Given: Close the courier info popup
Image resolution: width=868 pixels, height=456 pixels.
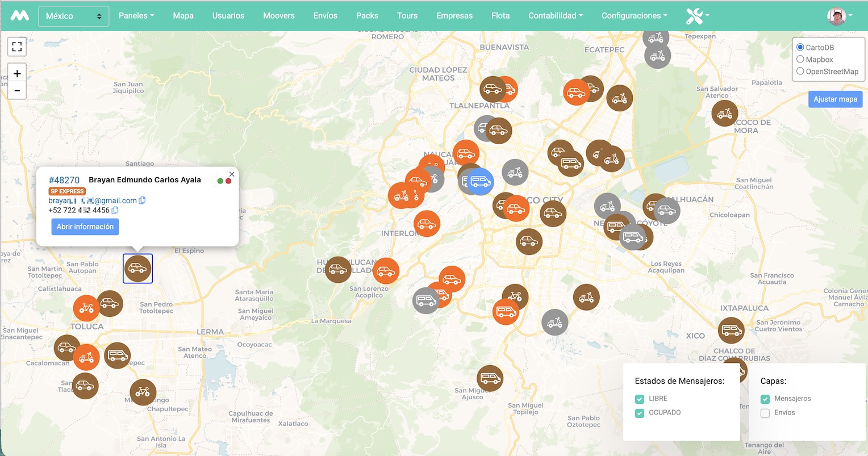Looking at the screenshot, I should coord(232,174).
